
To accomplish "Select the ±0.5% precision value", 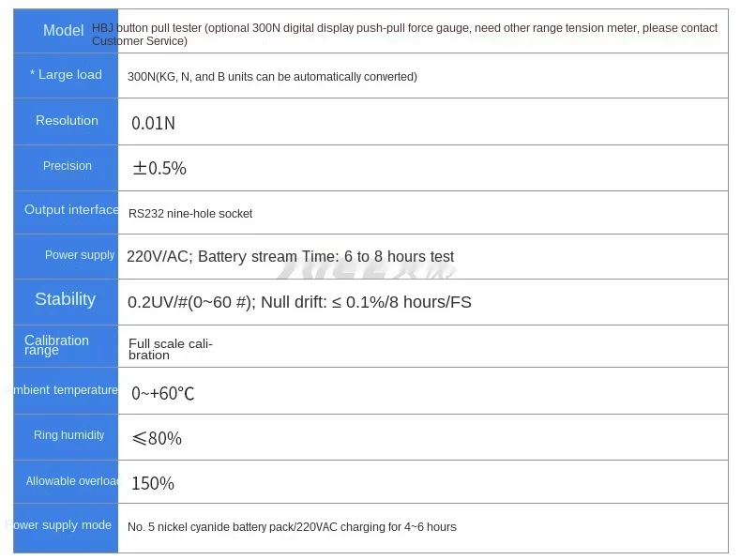I will point(159,168).
